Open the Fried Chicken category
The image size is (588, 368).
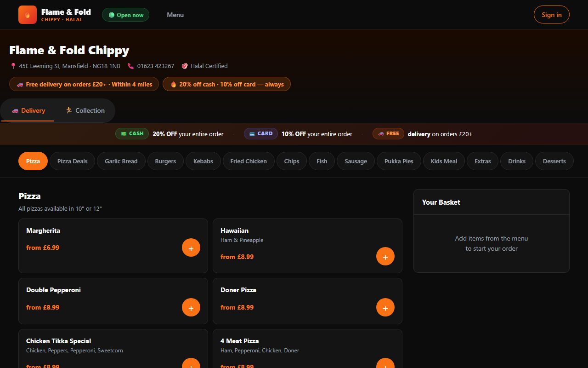tap(249, 161)
